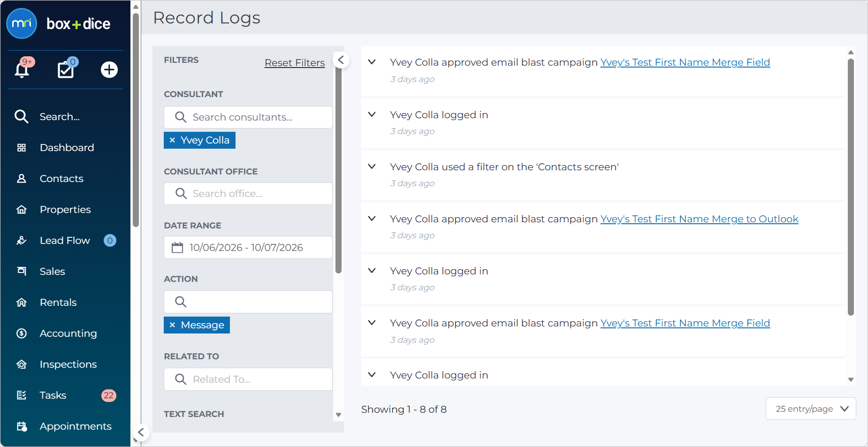Open the notifications bell icon
868x447 pixels.
pyautogui.click(x=22, y=69)
